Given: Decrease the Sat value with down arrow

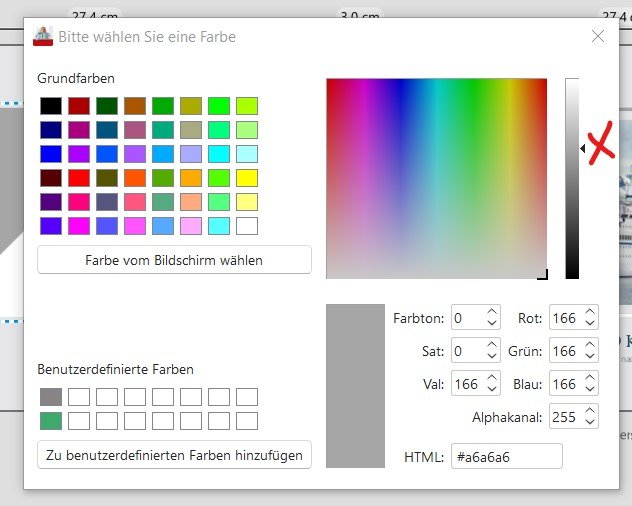Looking at the screenshot, I should coord(492,357).
